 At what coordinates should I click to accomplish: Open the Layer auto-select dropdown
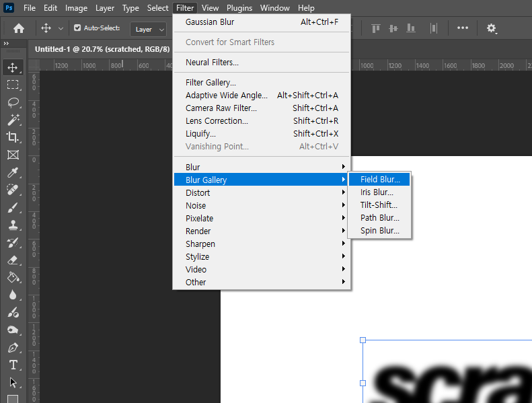(149, 29)
